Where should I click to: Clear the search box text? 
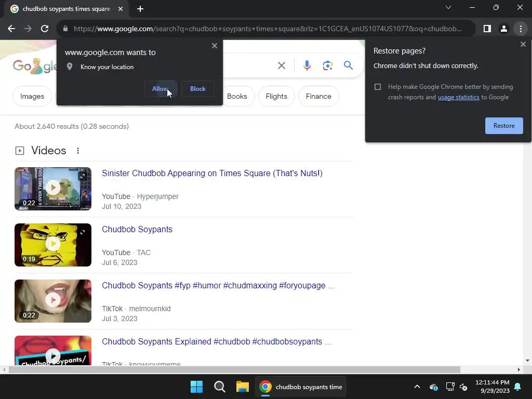pyautogui.click(x=282, y=65)
